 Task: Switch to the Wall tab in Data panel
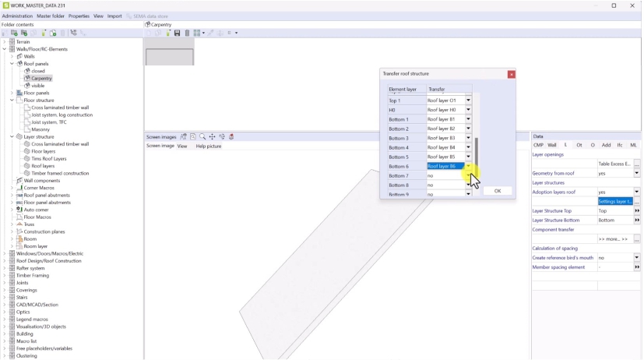[552, 145]
